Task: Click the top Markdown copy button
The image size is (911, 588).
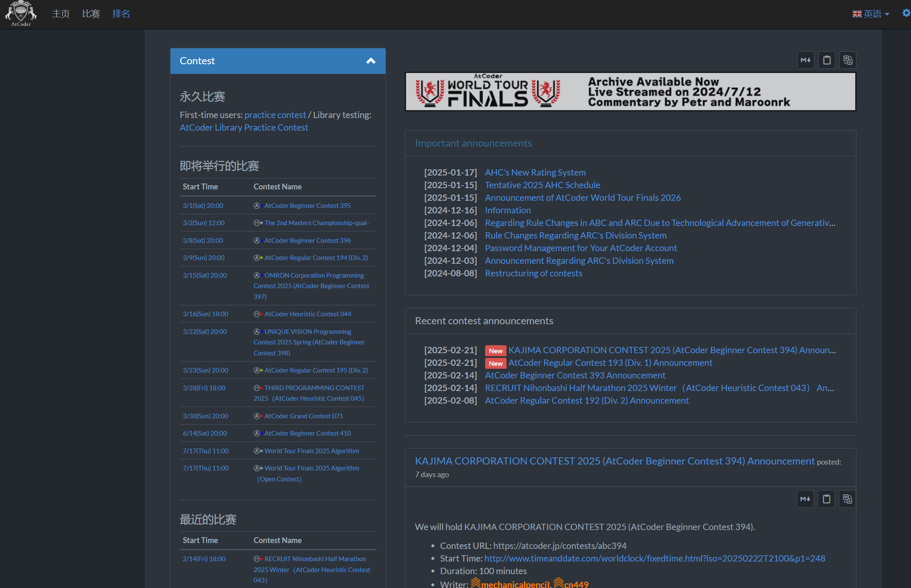Action: 806,60
